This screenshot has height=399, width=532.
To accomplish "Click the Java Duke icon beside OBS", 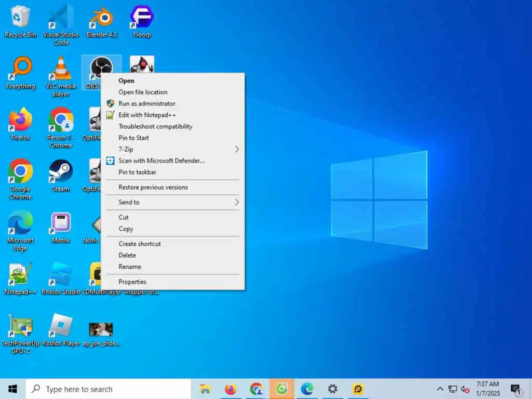I will [142, 64].
